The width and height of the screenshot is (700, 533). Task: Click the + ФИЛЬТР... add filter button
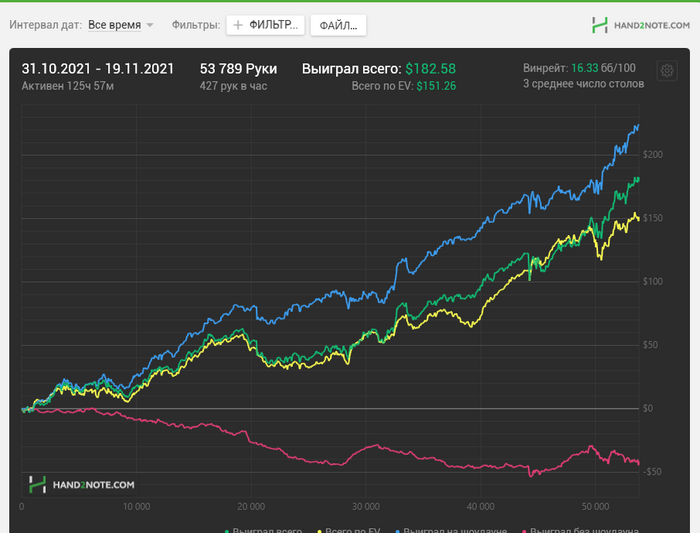(x=265, y=25)
